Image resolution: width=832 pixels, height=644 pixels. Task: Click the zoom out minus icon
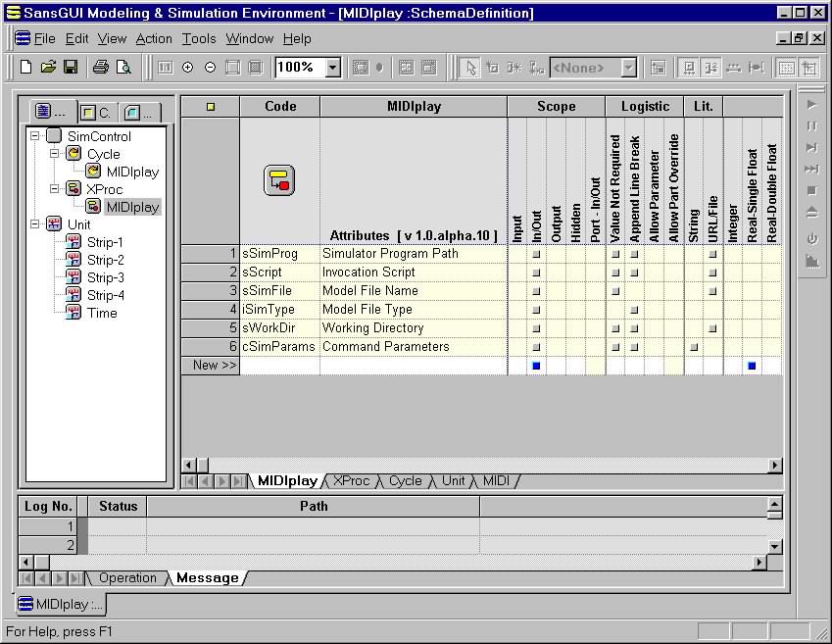coord(210,68)
